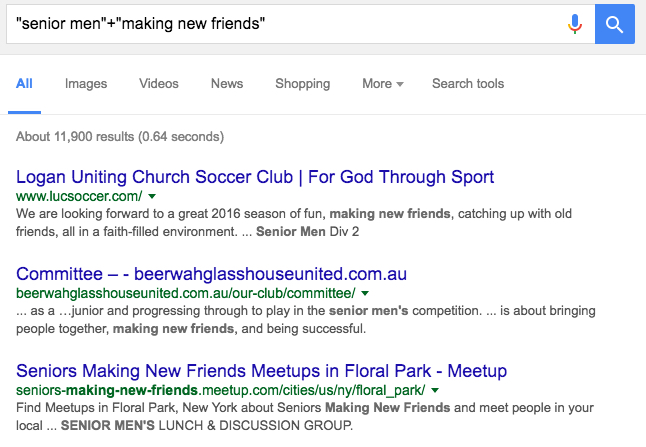Click the beerwahglasshouseunited.com.au/our-club/committee URL
This screenshot has width=646, height=447.
[185, 293]
